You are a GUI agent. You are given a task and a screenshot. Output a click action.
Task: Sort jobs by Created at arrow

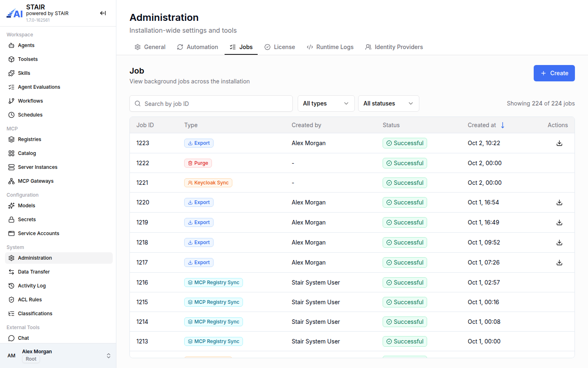click(x=503, y=125)
